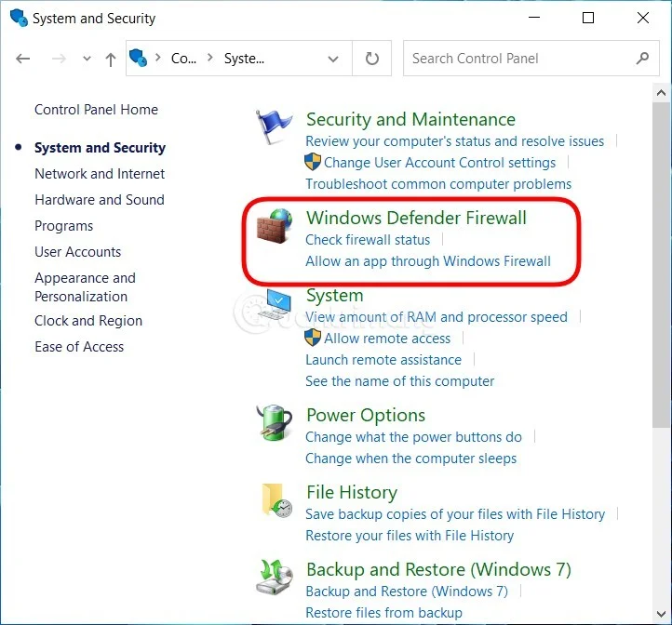Click the address bar shield icon
This screenshot has height=625, width=672.
(x=139, y=58)
